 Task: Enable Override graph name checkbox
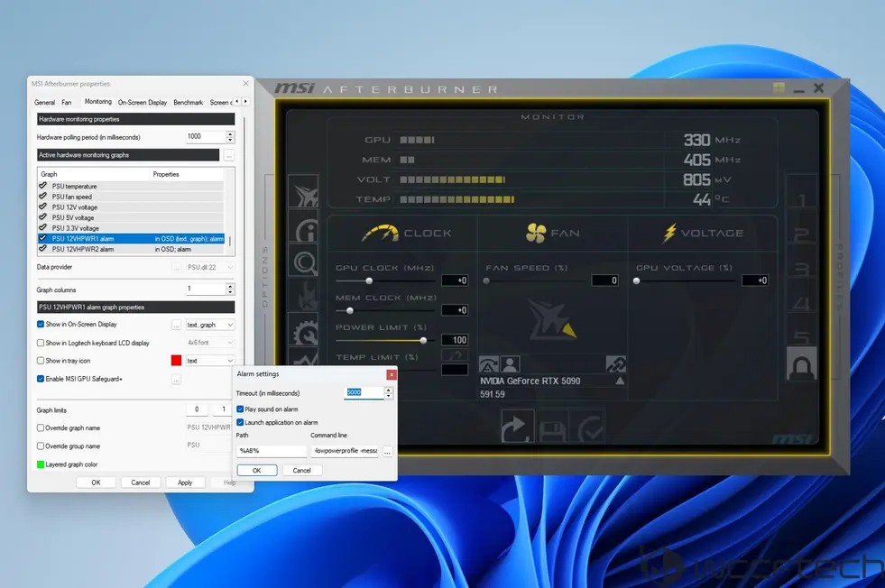pos(41,427)
